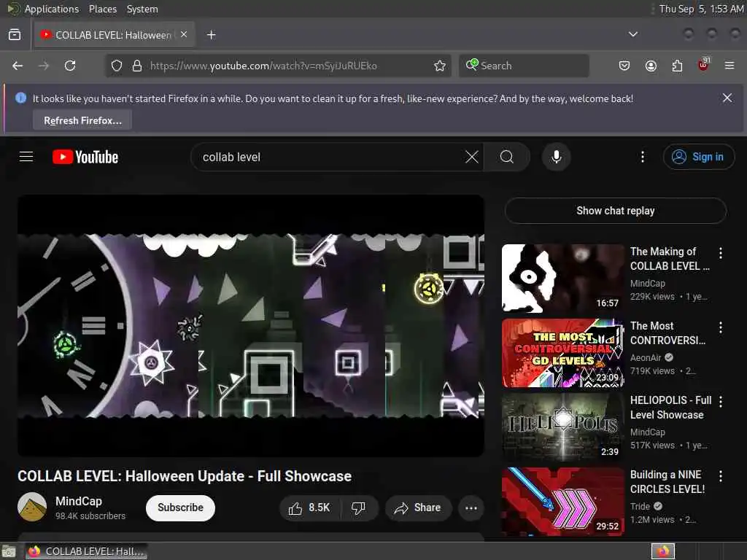The image size is (747, 560).
Task: Go to YouTube home via logo
Action: tap(85, 157)
